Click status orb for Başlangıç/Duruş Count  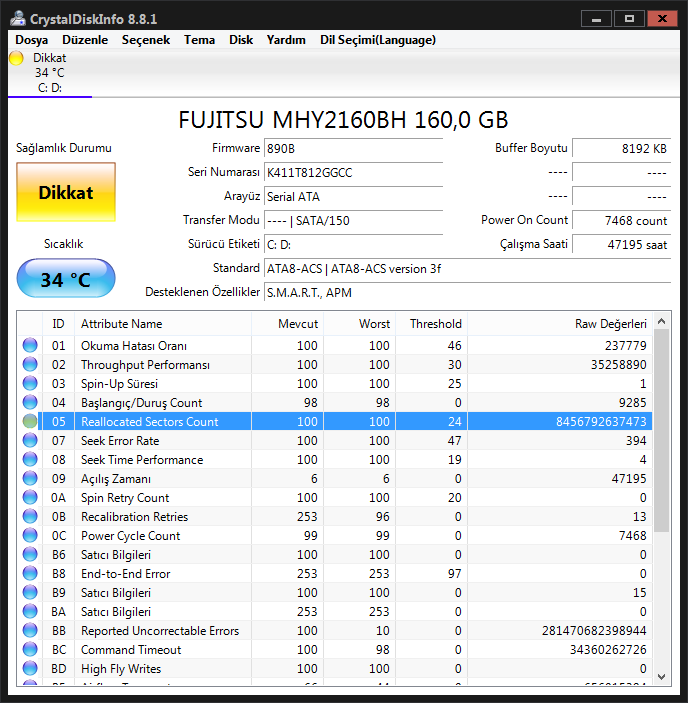pos(30,402)
